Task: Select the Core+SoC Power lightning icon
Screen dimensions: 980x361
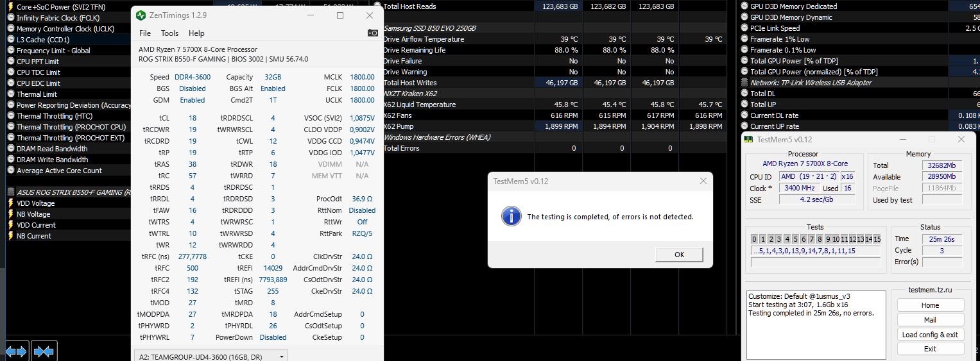Action: (11, 7)
